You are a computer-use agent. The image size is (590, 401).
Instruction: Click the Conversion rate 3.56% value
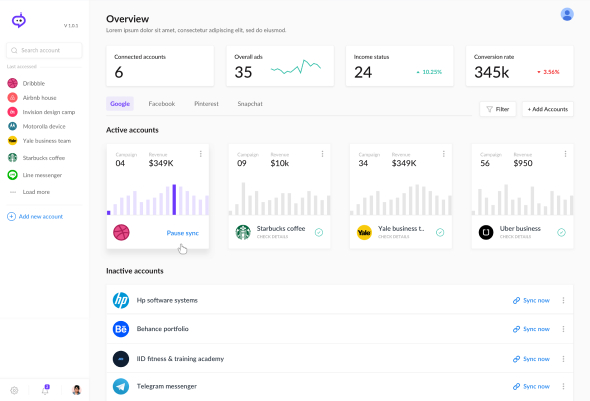click(x=551, y=72)
